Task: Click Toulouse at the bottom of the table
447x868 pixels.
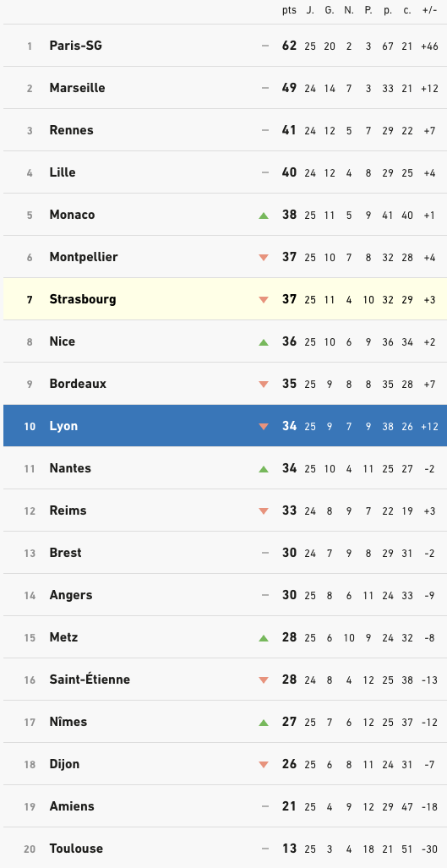Action: coord(76,848)
